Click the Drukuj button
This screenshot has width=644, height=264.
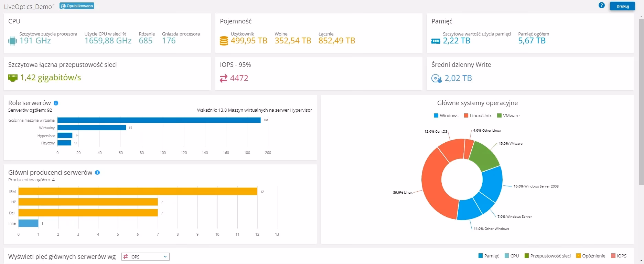point(622,6)
